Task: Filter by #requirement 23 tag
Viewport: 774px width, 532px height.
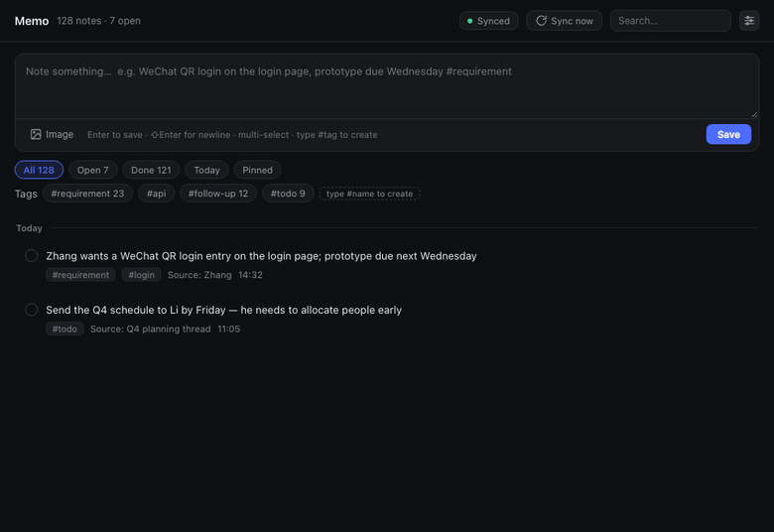Action: [x=88, y=194]
